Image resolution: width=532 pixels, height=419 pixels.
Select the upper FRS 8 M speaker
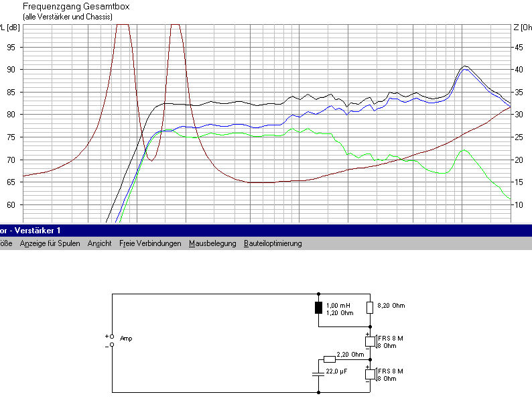tap(371, 342)
